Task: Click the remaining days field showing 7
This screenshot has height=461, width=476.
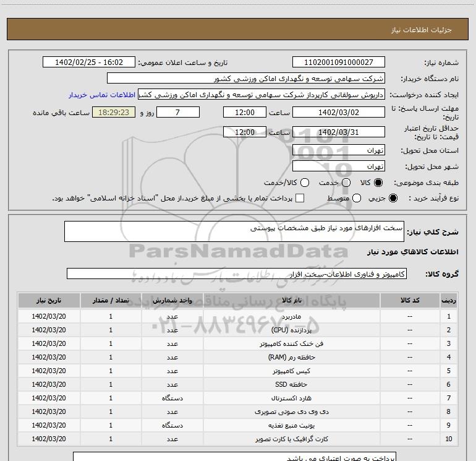Action: click(x=178, y=113)
